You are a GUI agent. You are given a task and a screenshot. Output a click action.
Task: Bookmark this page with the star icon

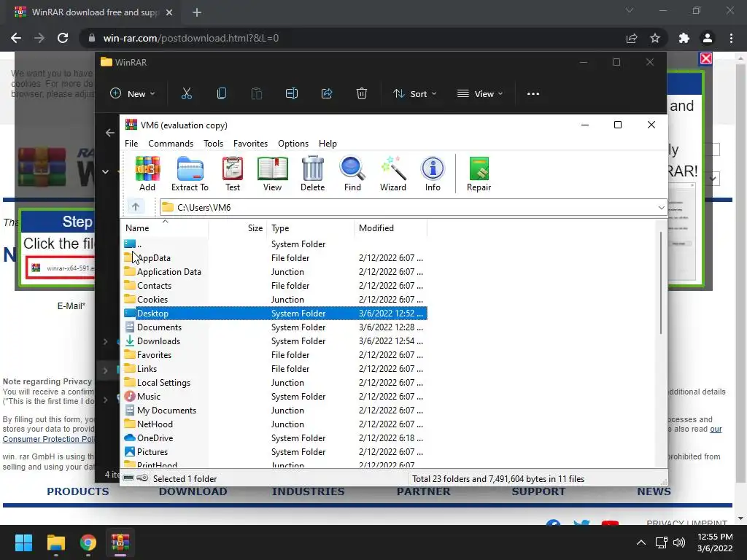(655, 38)
